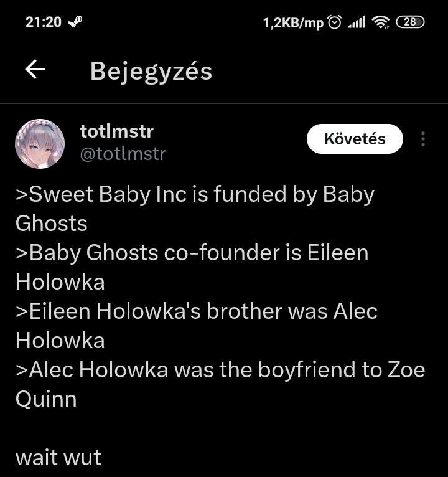
Task: Tap the 21:20 clock in status bar
Action: click(x=44, y=22)
